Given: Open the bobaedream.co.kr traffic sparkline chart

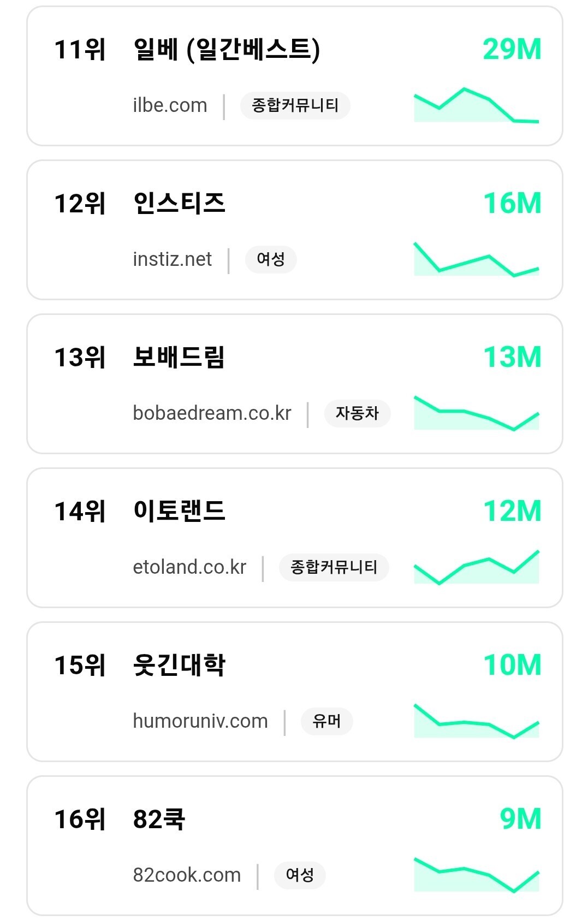Looking at the screenshot, I should tap(476, 413).
